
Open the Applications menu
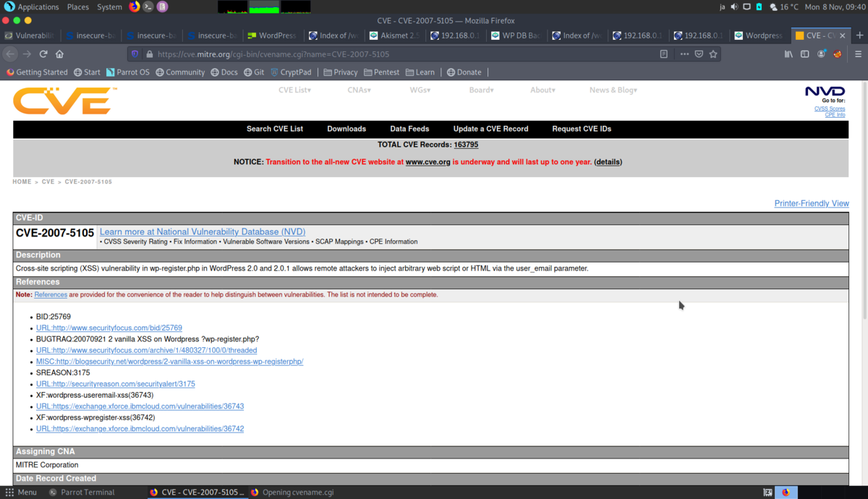click(x=32, y=7)
